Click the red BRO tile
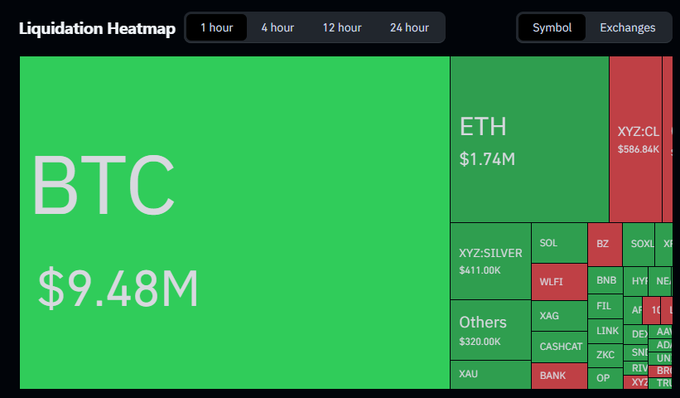The width and height of the screenshot is (680, 398). (x=660, y=371)
